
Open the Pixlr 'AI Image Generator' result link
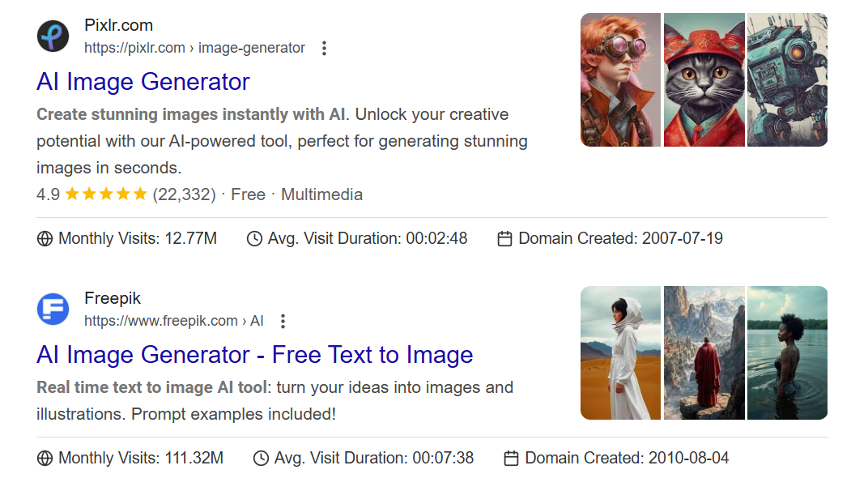pos(143,82)
